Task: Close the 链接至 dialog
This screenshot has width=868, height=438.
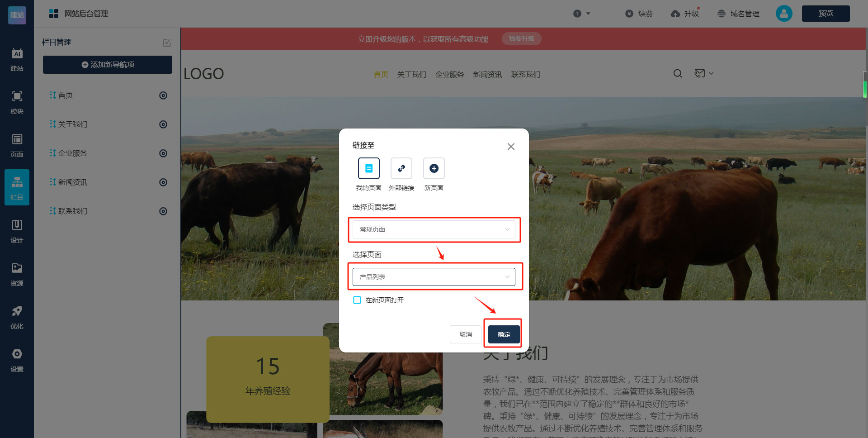Action: (511, 147)
